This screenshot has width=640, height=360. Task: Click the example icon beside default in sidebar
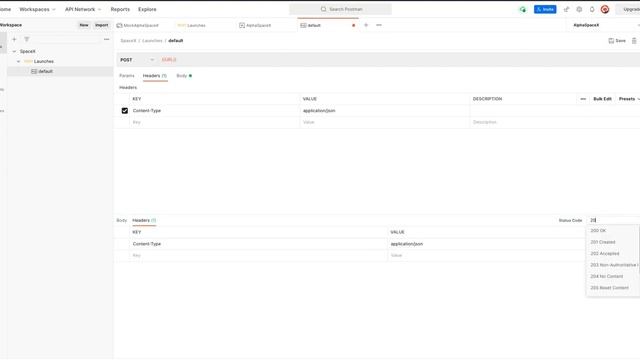pyautogui.click(x=34, y=71)
